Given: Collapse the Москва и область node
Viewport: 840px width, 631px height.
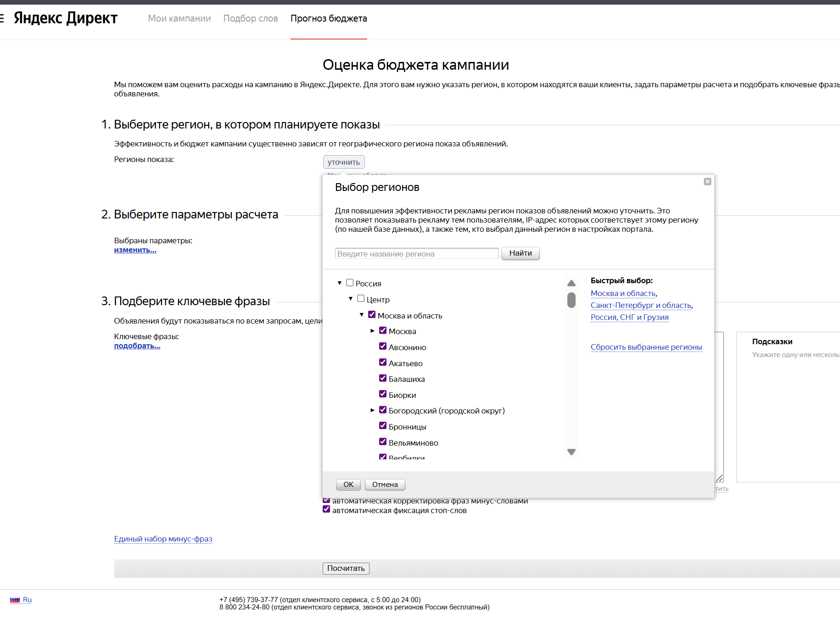Looking at the screenshot, I should (x=362, y=315).
